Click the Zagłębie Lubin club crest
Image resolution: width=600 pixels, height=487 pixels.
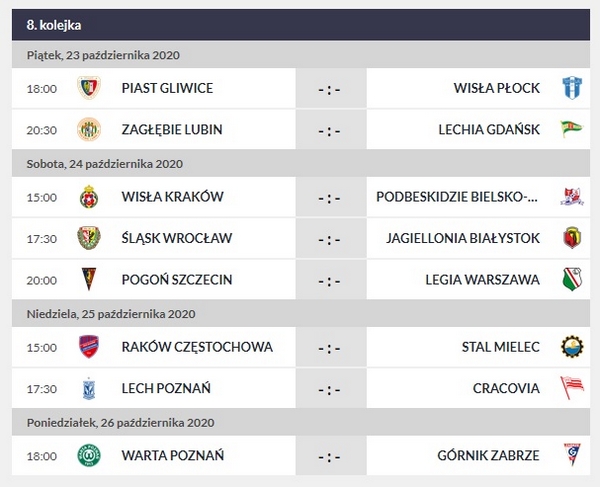coord(90,129)
